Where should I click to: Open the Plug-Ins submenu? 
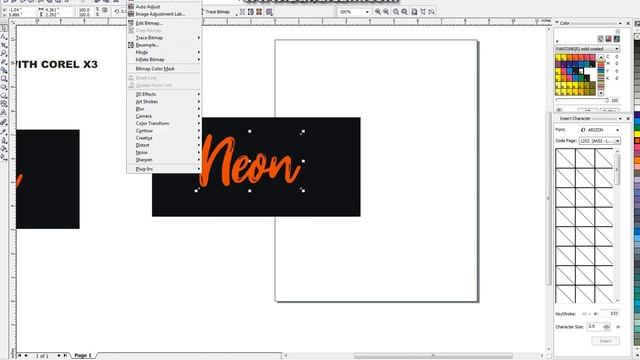point(164,169)
